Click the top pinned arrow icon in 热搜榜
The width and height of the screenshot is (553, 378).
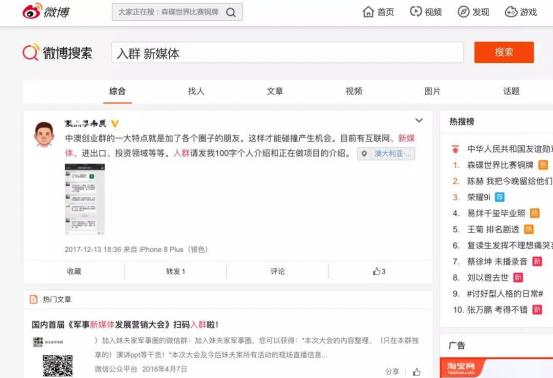point(455,149)
